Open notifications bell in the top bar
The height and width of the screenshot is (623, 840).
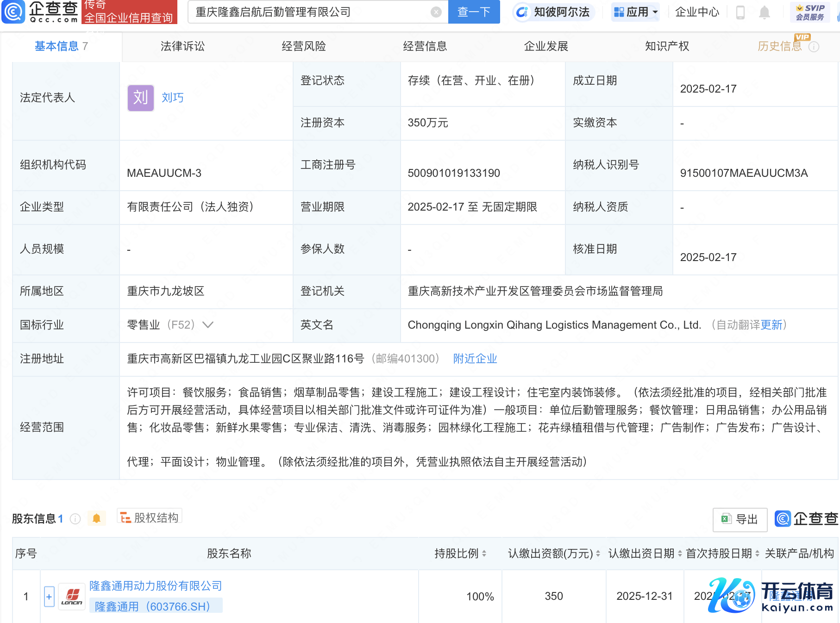pos(764,12)
